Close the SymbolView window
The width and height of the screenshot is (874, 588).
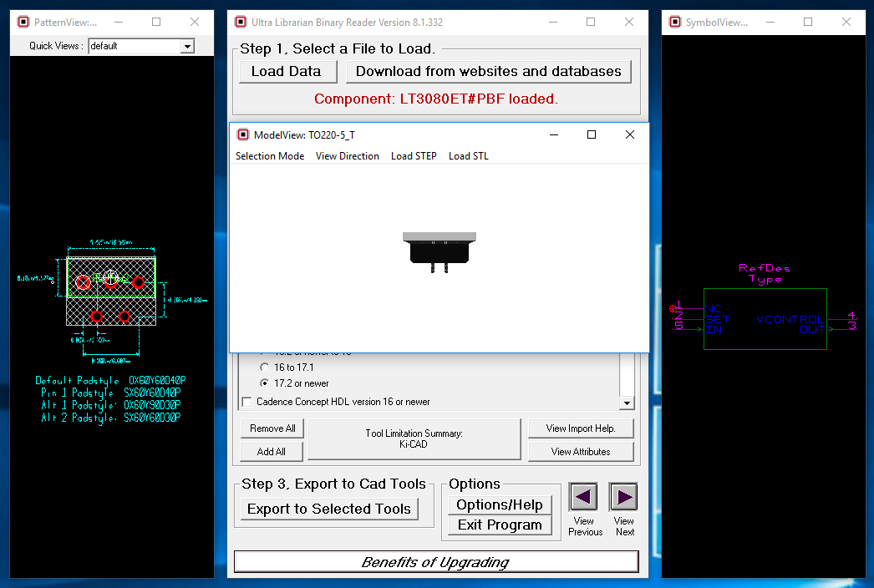click(x=846, y=22)
